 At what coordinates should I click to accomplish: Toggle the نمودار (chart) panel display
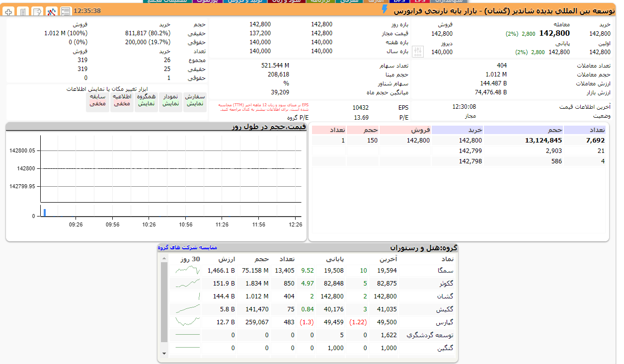pyautogui.click(x=170, y=100)
